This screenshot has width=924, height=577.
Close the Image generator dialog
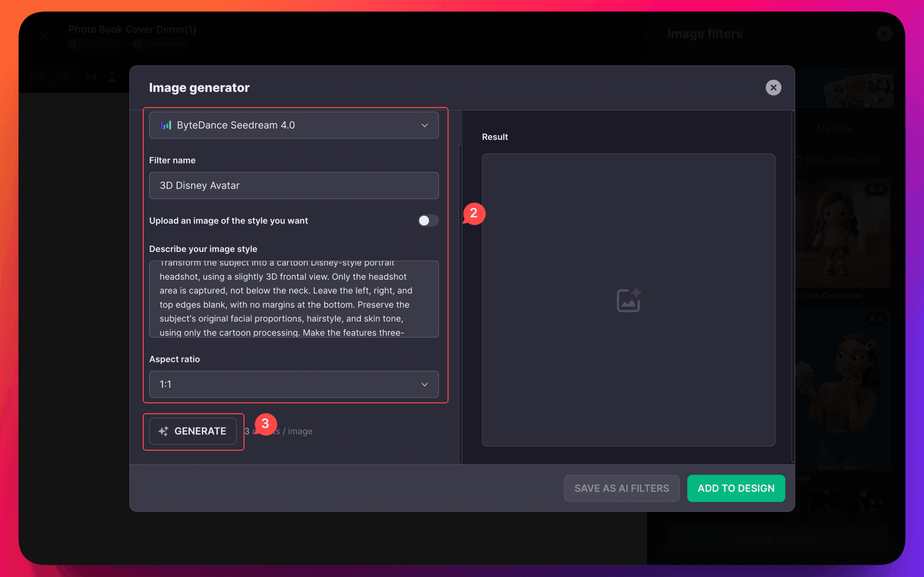click(x=773, y=88)
